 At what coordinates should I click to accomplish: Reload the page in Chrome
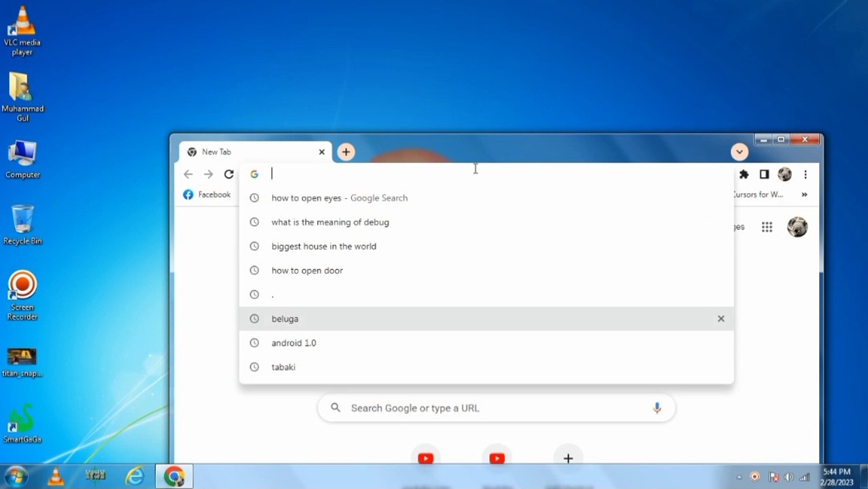[x=229, y=175]
